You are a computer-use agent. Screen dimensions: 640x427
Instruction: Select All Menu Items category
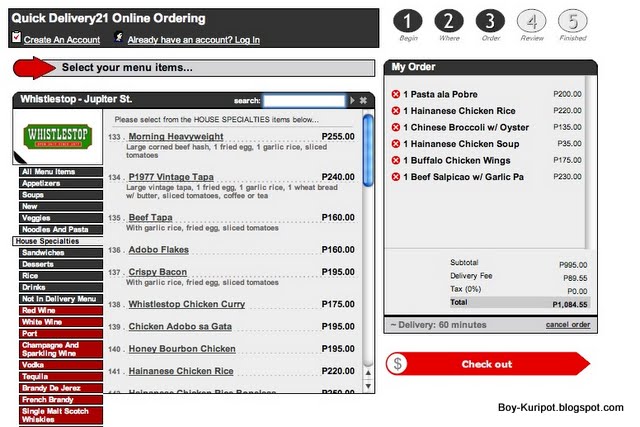(x=61, y=172)
